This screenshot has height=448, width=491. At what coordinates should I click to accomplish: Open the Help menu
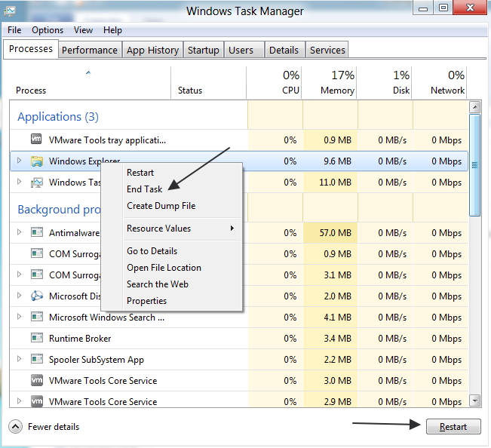[112, 30]
